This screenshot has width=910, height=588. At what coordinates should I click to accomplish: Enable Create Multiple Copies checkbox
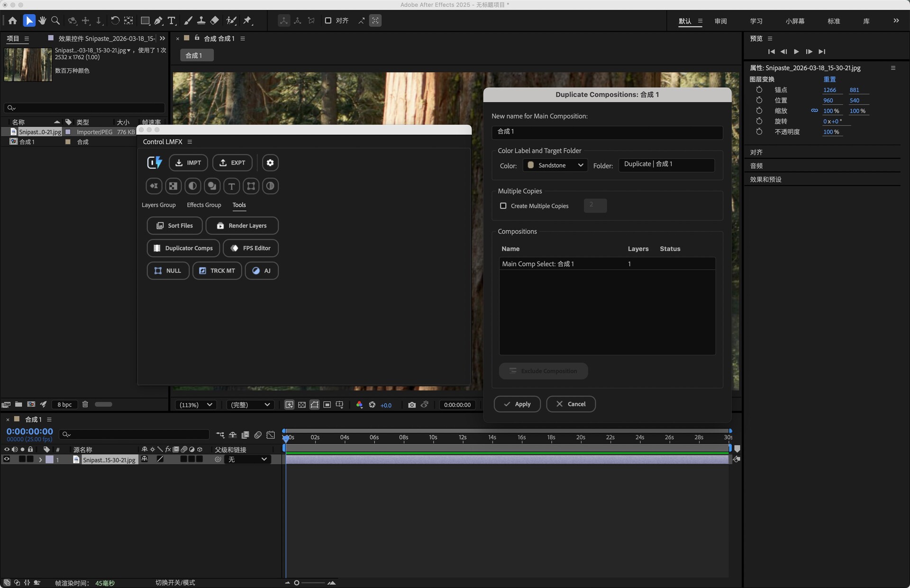pos(503,206)
